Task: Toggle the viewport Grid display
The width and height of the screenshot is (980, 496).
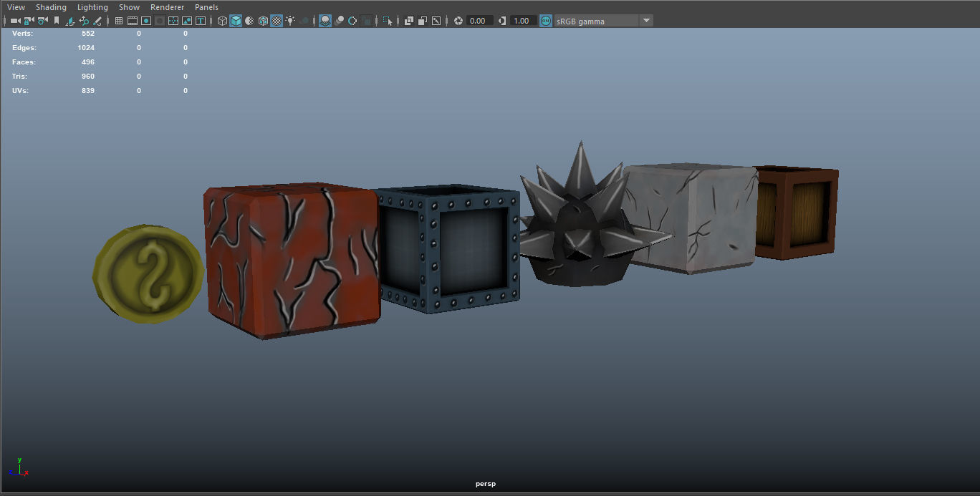Action: tap(119, 21)
